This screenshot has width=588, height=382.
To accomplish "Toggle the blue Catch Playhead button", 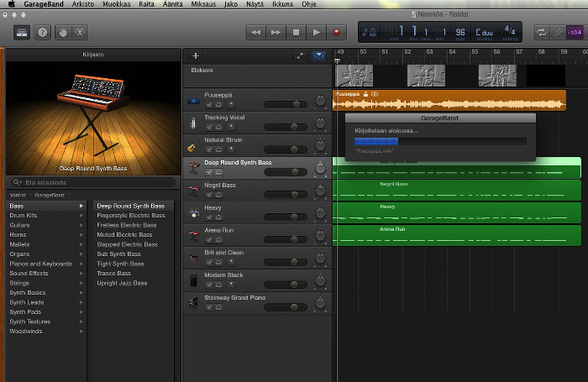I will (319, 56).
